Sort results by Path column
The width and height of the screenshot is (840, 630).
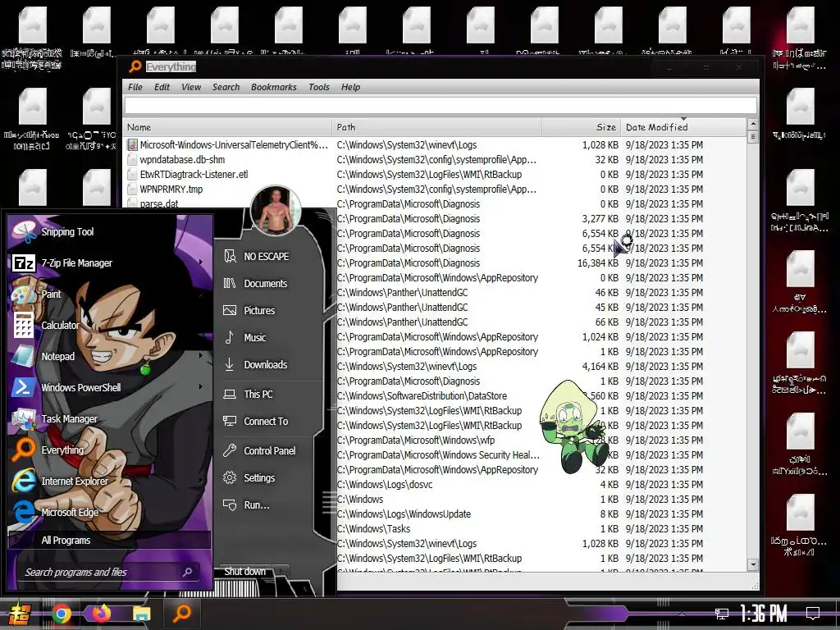(437, 127)
